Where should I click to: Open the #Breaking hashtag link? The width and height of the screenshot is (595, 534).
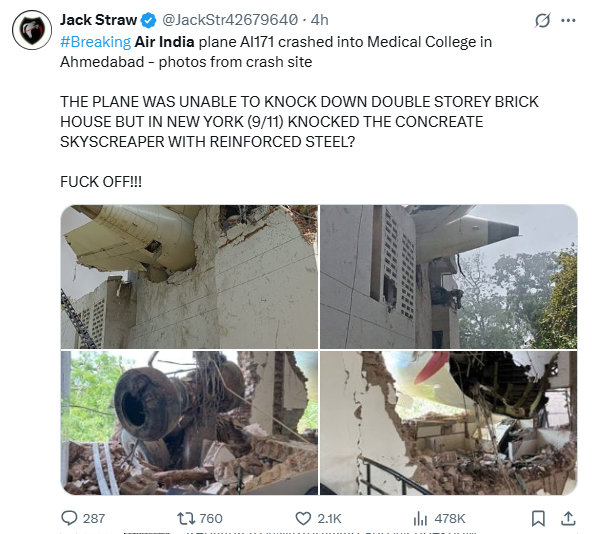click(x=95, y=42)
